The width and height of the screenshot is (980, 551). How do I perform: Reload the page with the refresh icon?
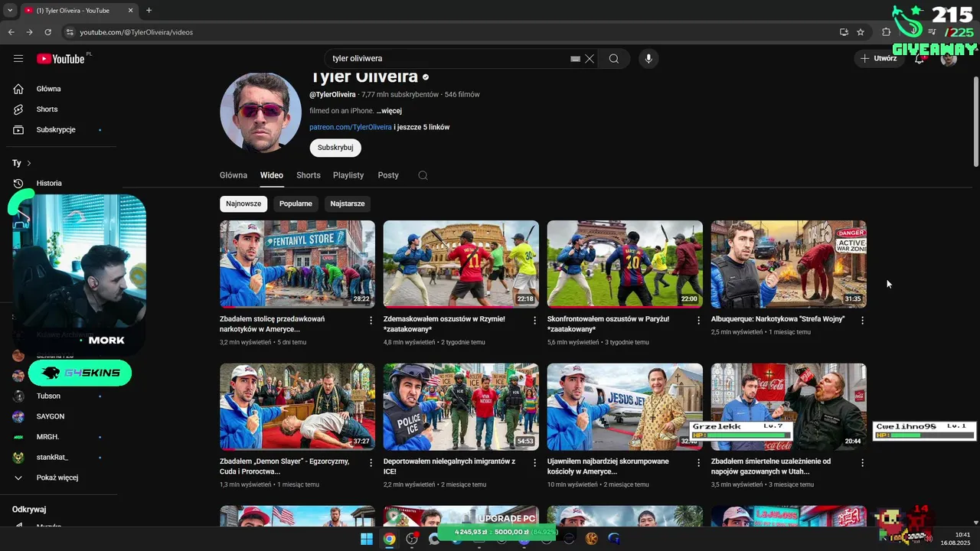coord(47,32)
